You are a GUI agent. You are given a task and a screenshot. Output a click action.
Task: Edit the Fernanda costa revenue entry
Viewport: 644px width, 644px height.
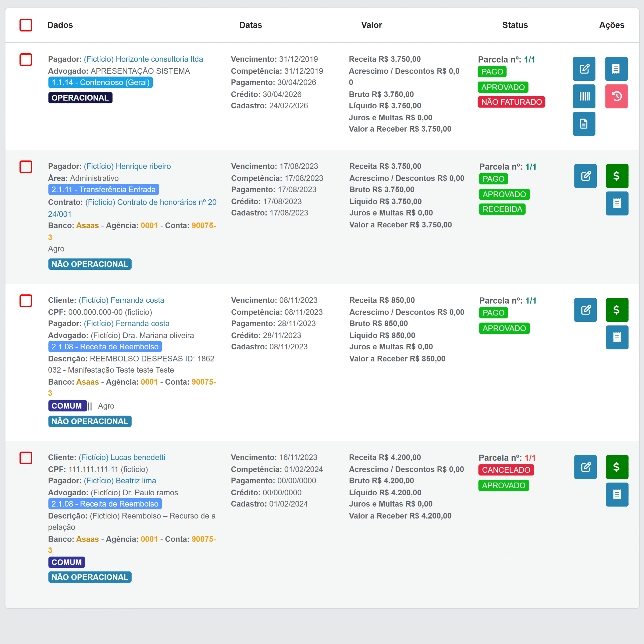click(x=585, y=310)
